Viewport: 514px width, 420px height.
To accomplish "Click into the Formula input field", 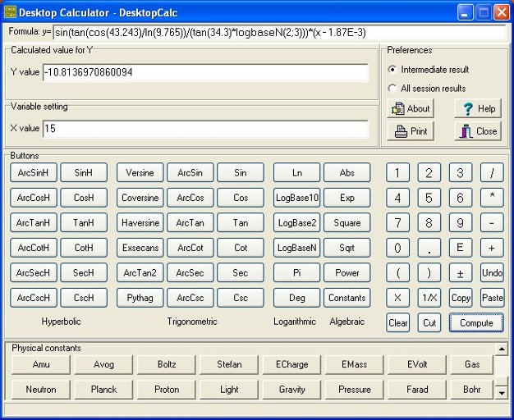I will [x=280, y=32].
